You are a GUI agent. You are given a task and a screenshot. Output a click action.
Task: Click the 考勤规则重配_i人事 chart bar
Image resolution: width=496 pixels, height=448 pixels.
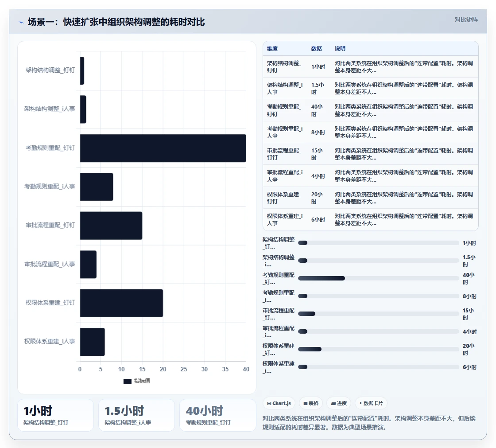coord(97,187)
